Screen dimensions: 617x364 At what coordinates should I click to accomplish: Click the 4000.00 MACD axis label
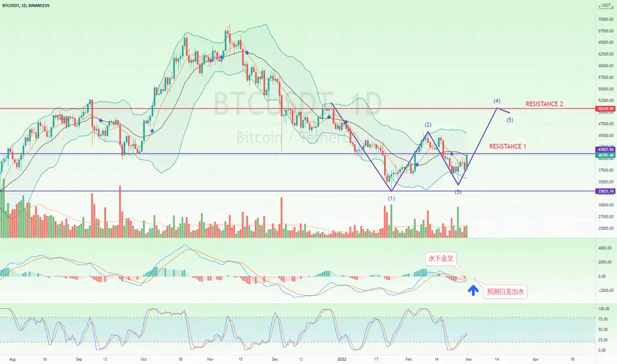605,248
